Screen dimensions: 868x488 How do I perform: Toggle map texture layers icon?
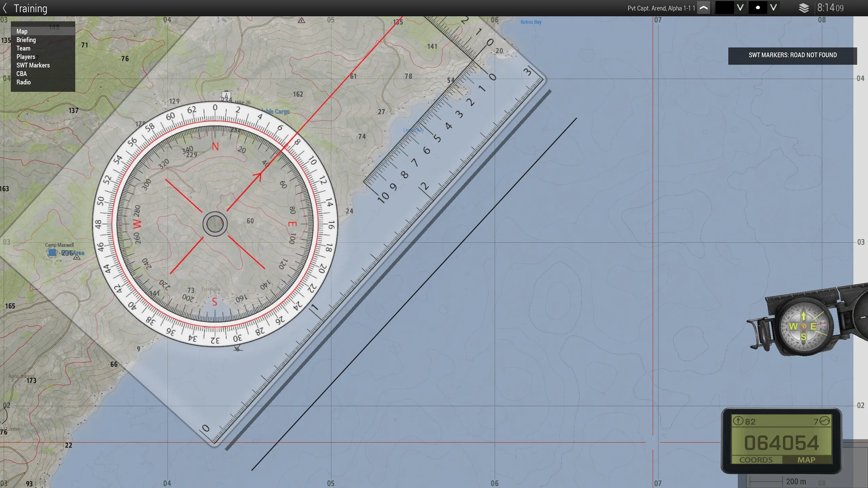804,8
